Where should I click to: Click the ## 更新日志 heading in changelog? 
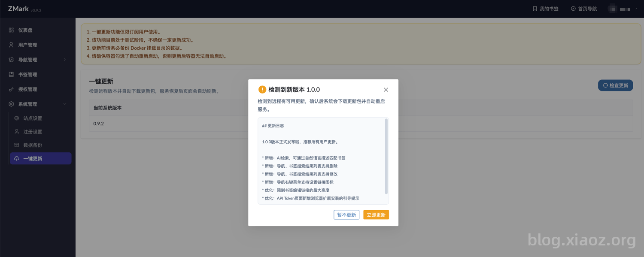(x=273, y=126)
